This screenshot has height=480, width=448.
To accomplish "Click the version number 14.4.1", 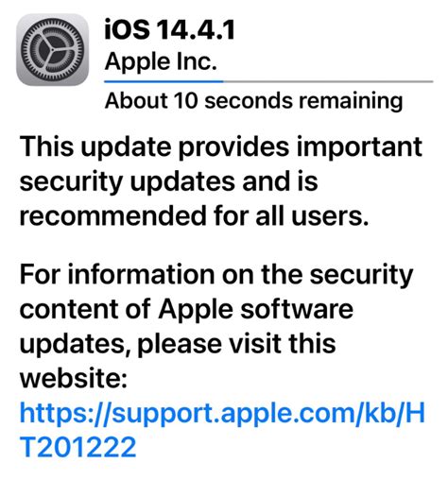I will [x=196, y=30].
